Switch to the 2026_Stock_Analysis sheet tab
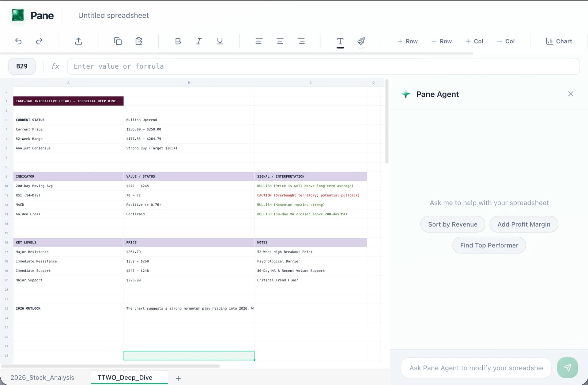The image size is (588, 385). (x=43, y=378)
